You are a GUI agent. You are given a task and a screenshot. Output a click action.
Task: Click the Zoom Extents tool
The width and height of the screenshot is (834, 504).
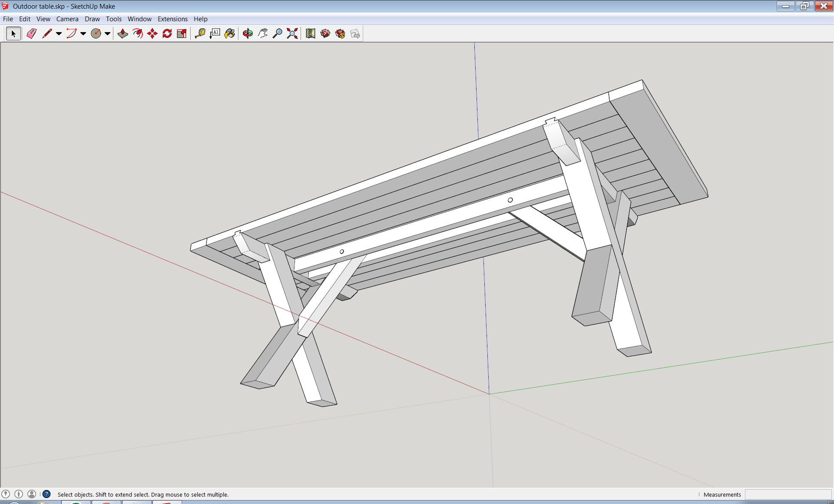coord(292,33)
